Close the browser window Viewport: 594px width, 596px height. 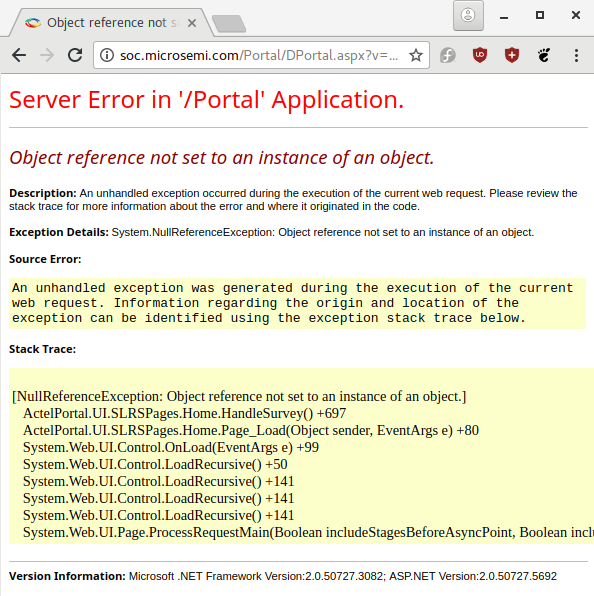coord(576,15)
